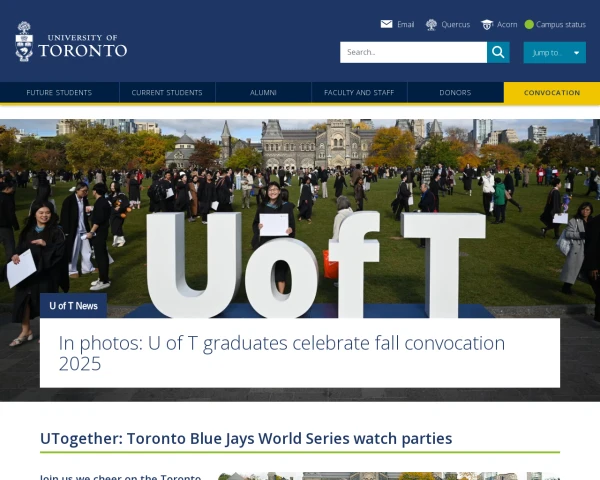The image size is (600, 480).
Task: Click the Acorn graduation cap icon
Action: [487, 25]
